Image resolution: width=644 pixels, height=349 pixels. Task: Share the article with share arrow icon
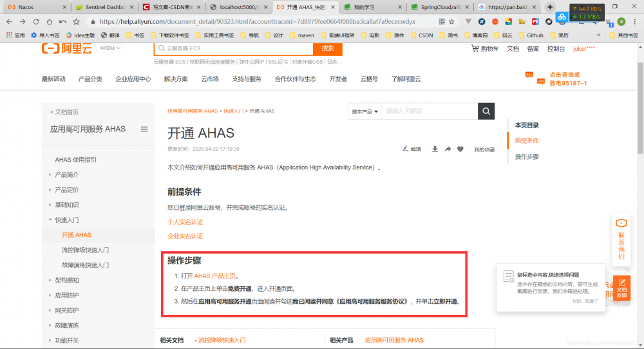[448, 149]
